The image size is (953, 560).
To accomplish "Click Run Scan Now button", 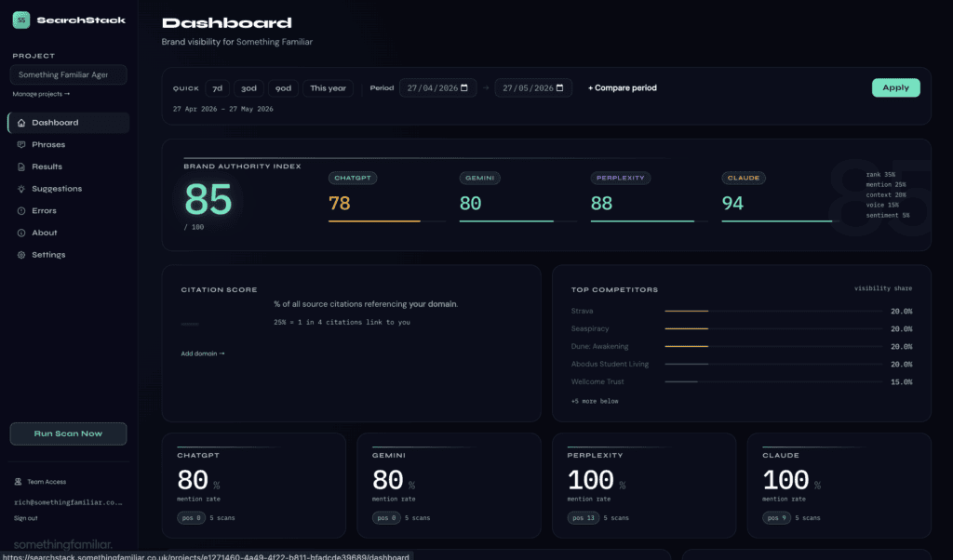I will coord(68,433).
